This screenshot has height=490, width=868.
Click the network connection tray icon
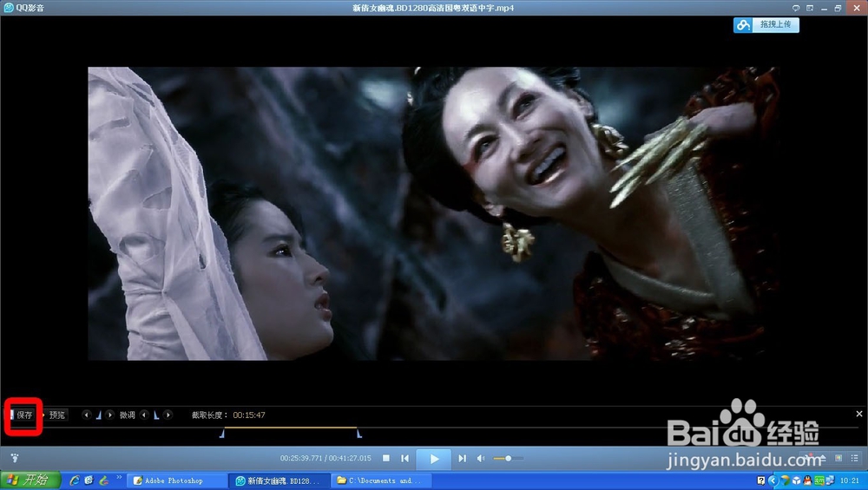point(831,480)
